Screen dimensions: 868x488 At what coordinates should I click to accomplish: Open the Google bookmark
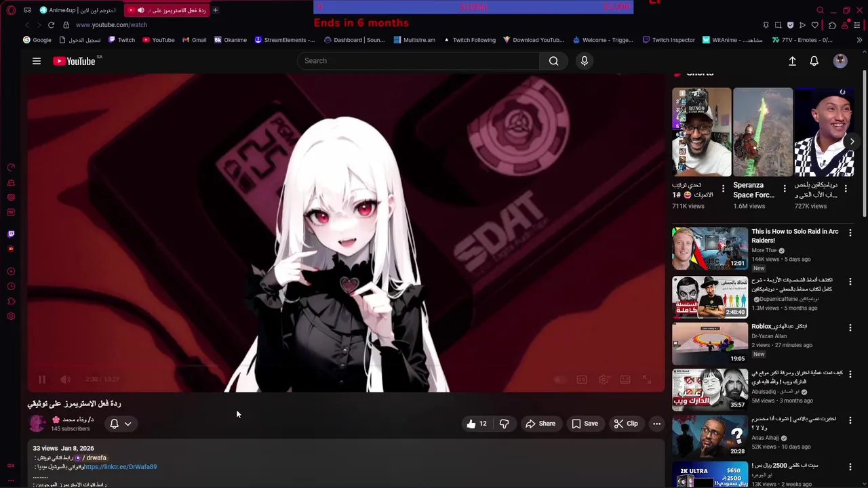coord(37,40)
